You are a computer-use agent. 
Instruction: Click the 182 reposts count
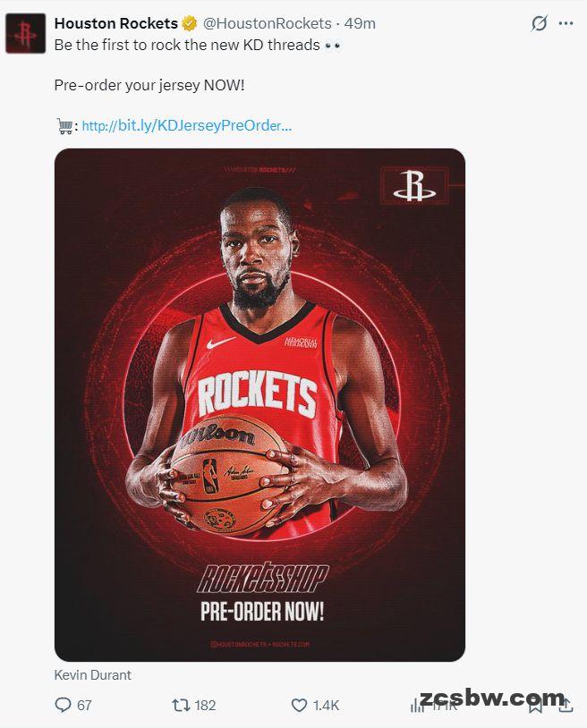pos(205,706)
